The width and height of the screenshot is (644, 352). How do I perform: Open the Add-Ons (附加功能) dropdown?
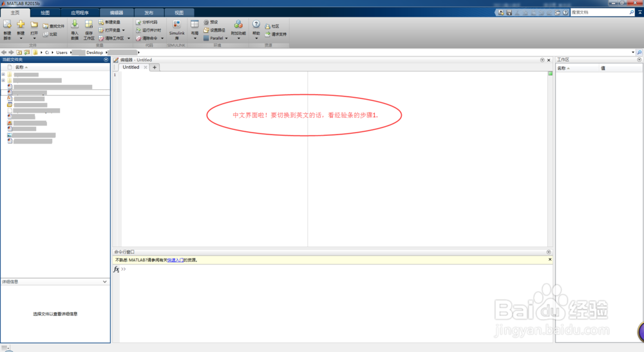238,30
